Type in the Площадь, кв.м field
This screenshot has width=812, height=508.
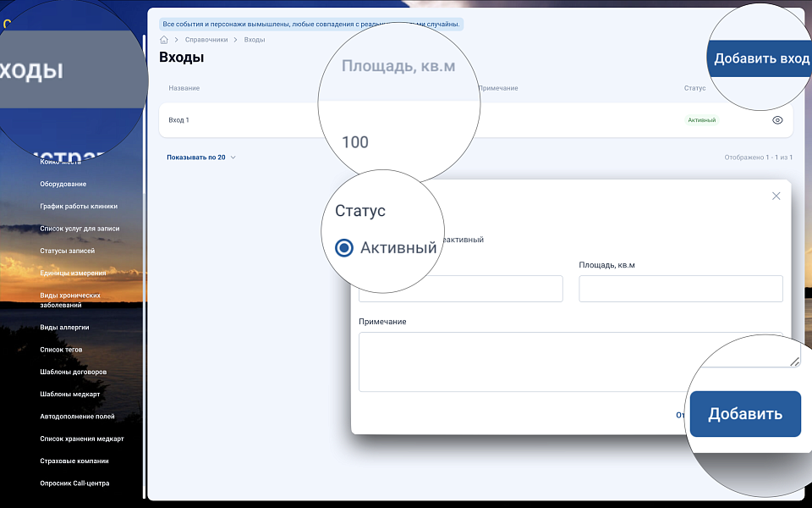680,289
